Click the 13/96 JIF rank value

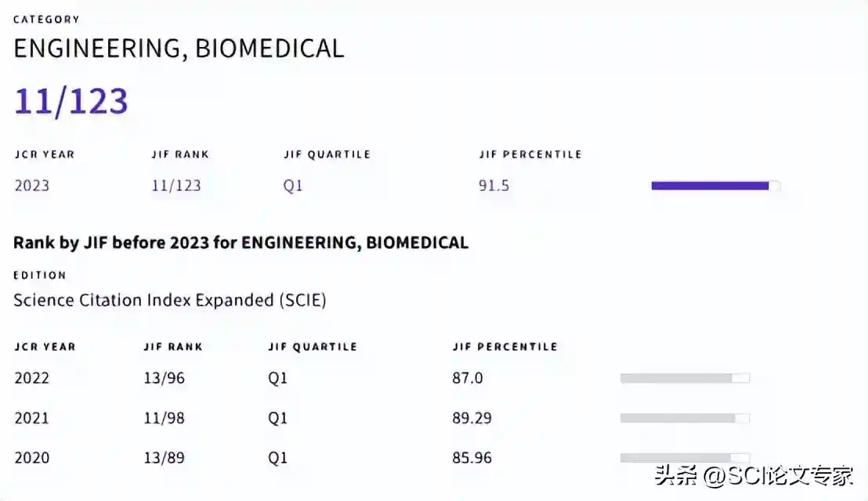coord(165,378)
